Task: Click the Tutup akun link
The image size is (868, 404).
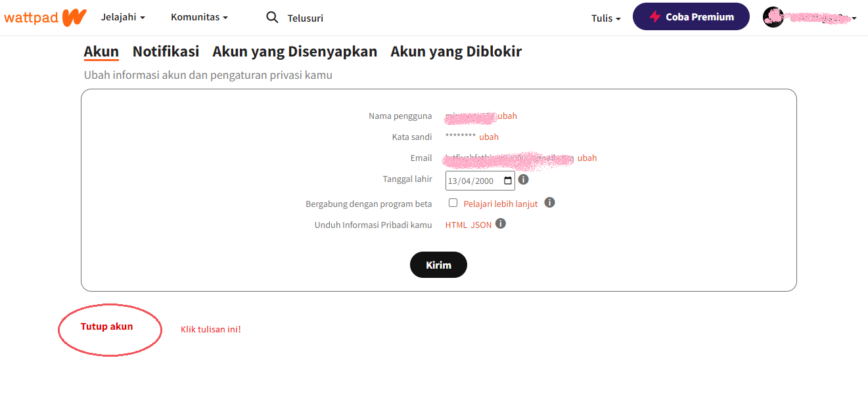Action: click(106, 326)
